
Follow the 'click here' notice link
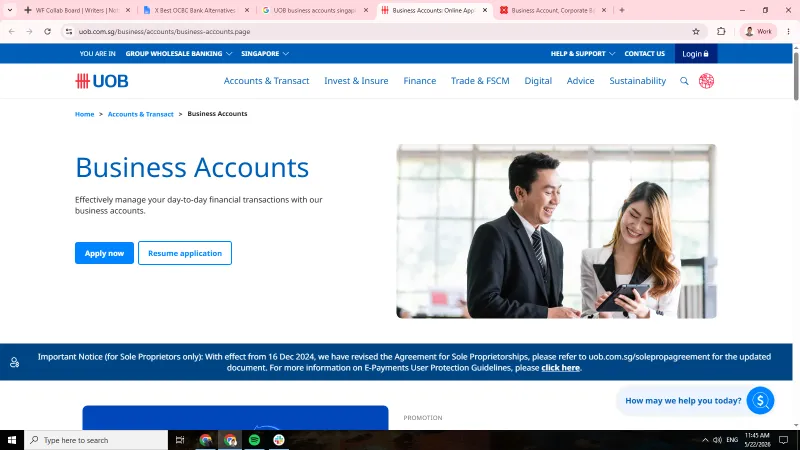click(x=560, y=368)
